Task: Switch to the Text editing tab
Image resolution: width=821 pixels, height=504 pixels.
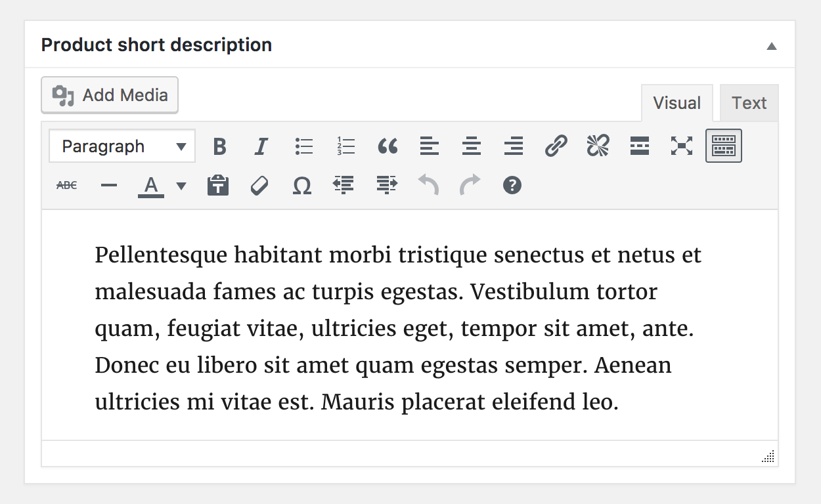Action: click(x=749, y=102)
